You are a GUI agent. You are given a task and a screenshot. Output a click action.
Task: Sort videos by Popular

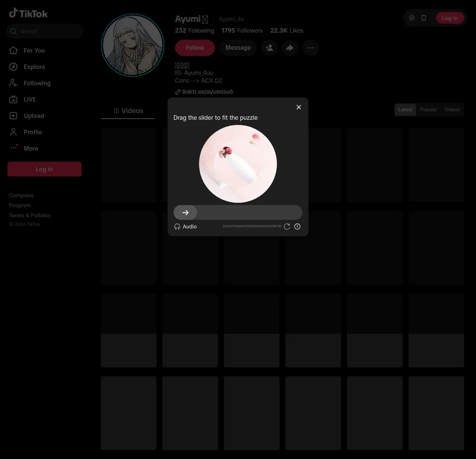pos(428,110)
